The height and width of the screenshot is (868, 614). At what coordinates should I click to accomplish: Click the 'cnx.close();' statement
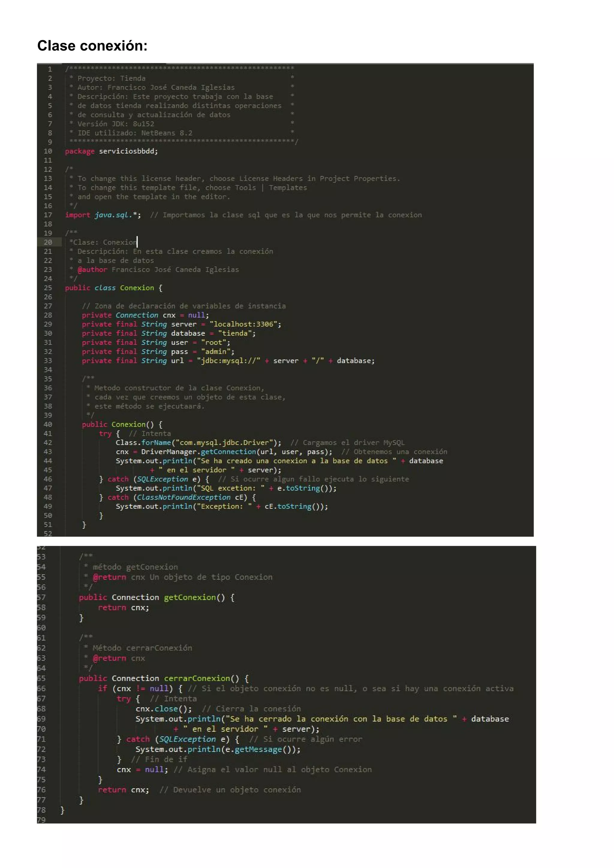(164, 709)
